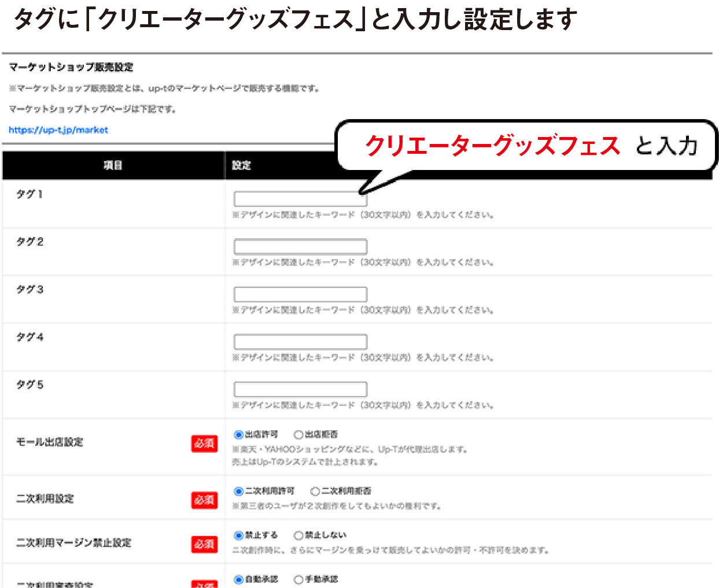Select 二次利用拒否 radio button
This screenshot has width=719, height=588.
(x=315, y=491)
